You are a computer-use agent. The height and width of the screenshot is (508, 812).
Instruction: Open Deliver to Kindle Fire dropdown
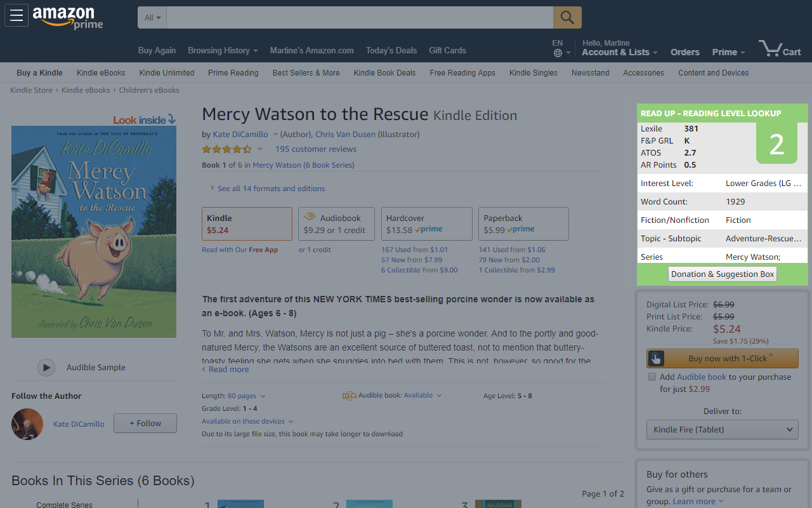pos(723,429)
